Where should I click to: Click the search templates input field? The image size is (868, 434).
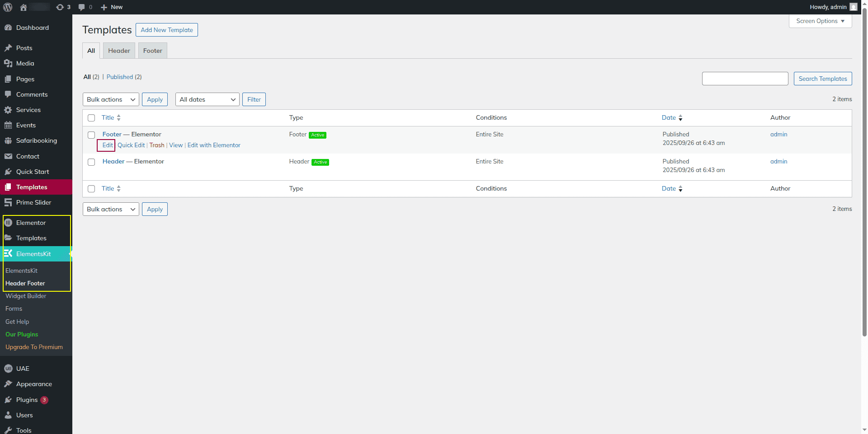tap(745, 79)
